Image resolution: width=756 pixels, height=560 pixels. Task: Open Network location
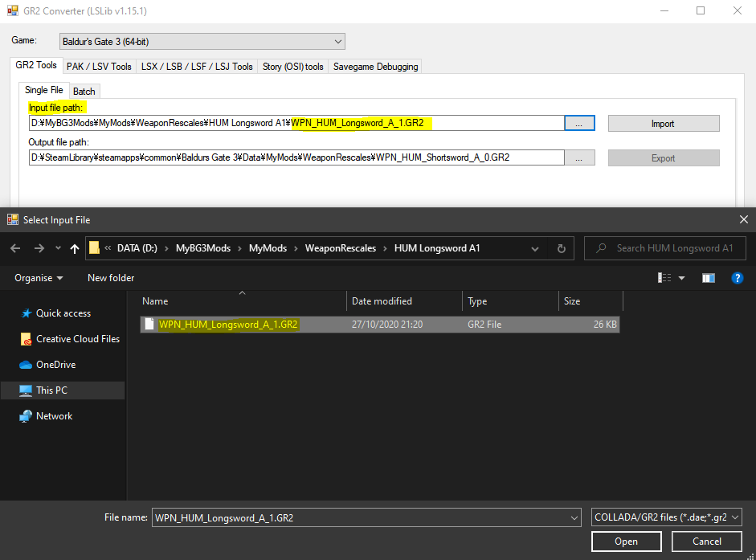click(46, 415)
